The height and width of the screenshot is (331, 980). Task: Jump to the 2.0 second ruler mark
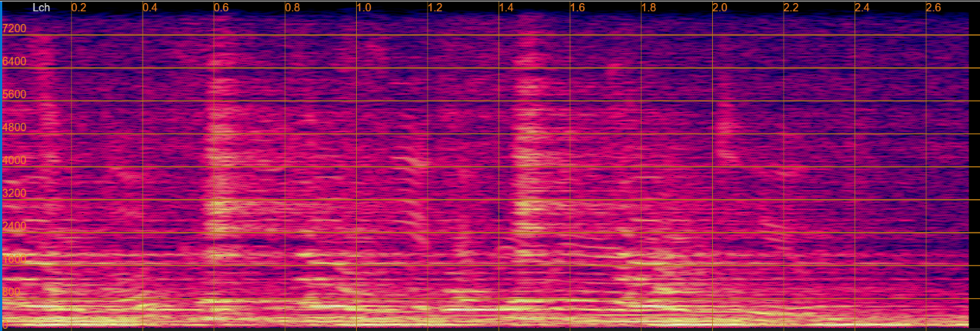[720, 7]
